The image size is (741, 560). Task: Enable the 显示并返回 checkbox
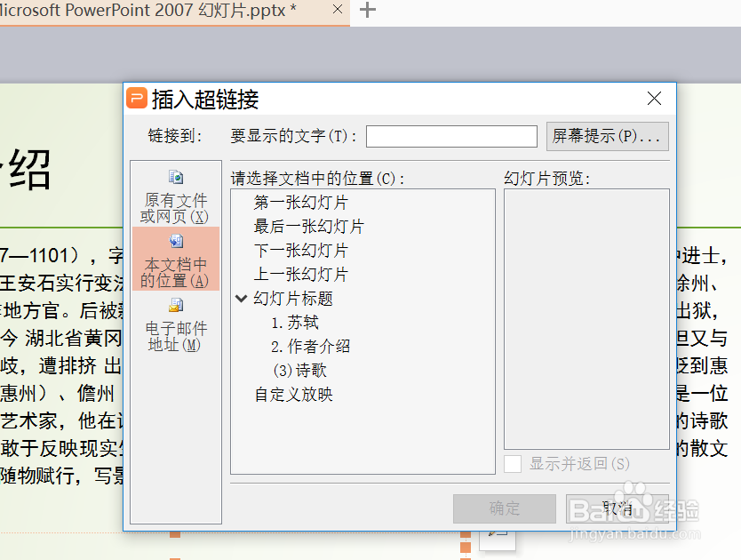click(x=512, y=463)
